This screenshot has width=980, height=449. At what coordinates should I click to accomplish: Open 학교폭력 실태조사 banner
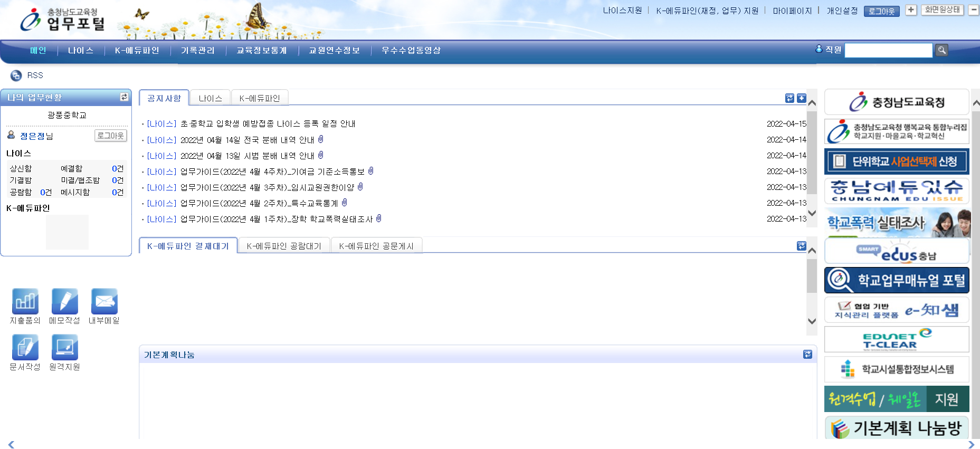coord(897,222)
